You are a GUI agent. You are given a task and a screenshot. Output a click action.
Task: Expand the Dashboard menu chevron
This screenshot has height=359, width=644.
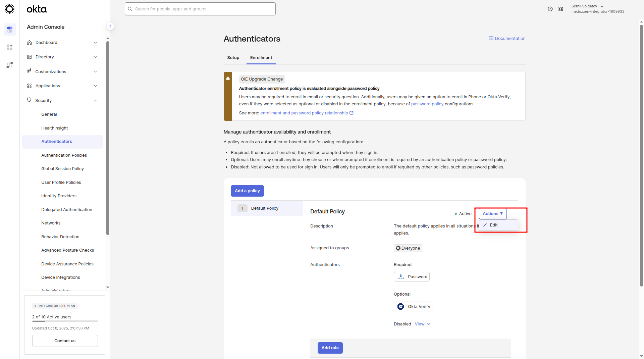(x=95, y=43)
